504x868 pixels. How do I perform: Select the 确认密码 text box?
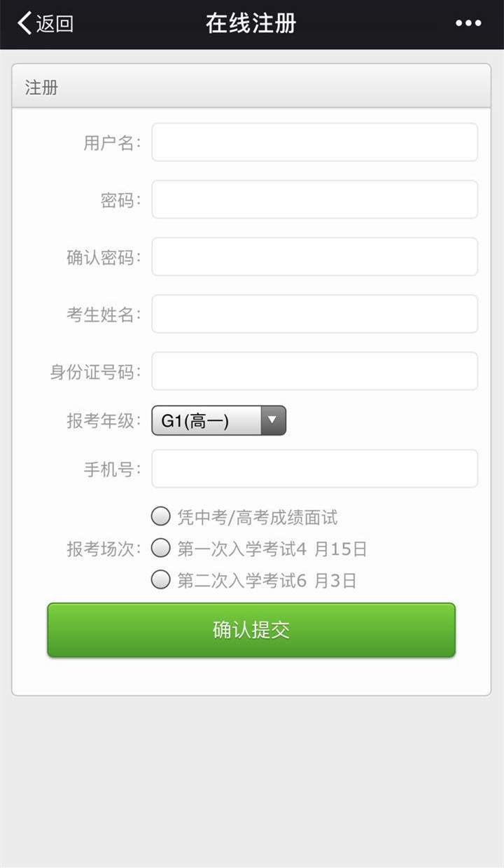[314, 256]
